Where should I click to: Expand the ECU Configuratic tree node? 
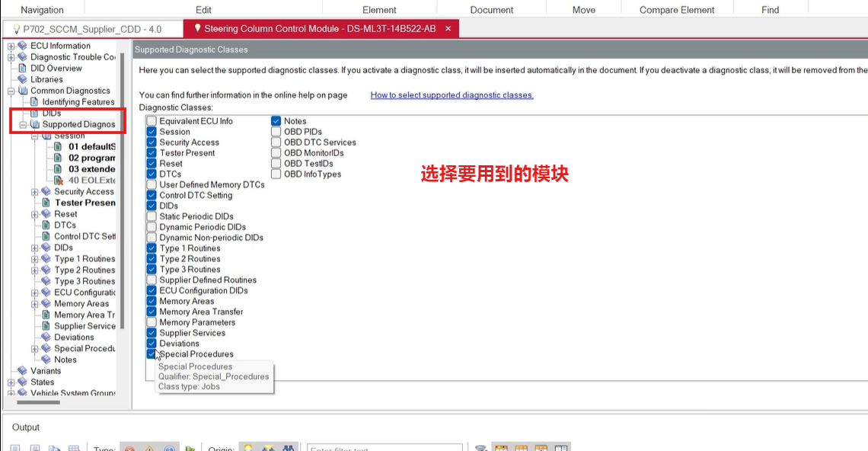pos(35,293)
